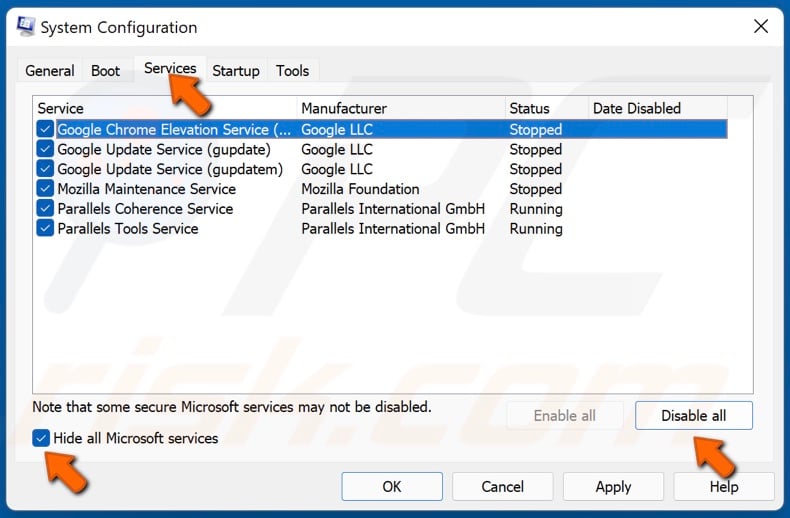Click Stopped status of gupdatem service
The image size is (790, 518).
pos(536,169)
